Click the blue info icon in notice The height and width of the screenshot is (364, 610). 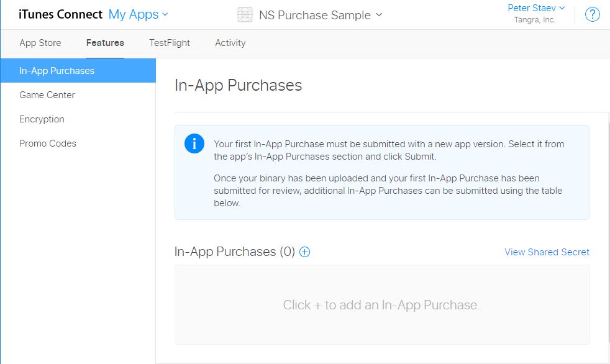(x=194, y=143)
